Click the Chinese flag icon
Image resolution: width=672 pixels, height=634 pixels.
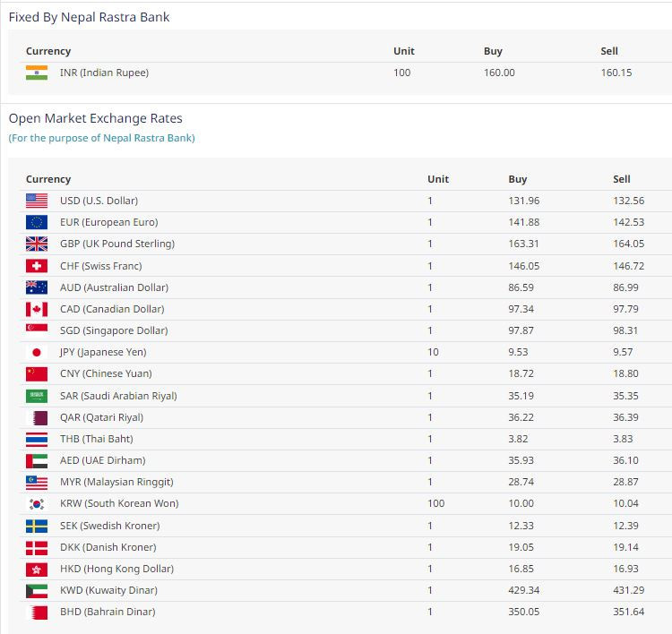[37, 373]
